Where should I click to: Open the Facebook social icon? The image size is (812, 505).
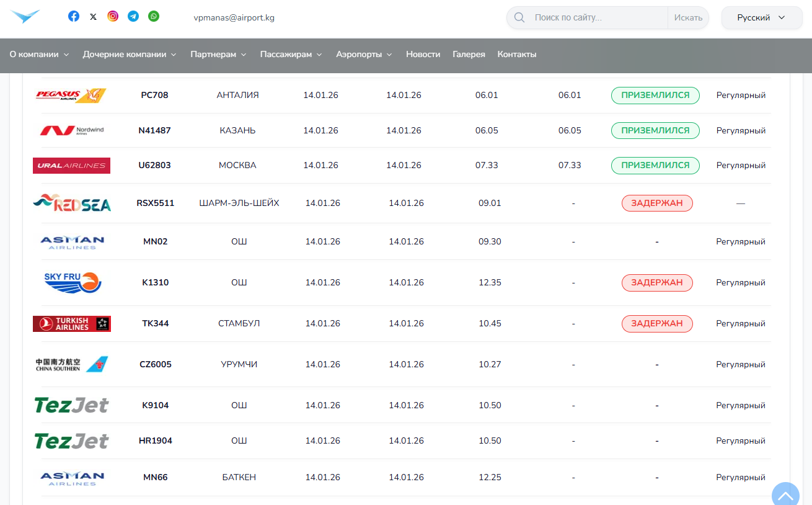click(74, 17)
